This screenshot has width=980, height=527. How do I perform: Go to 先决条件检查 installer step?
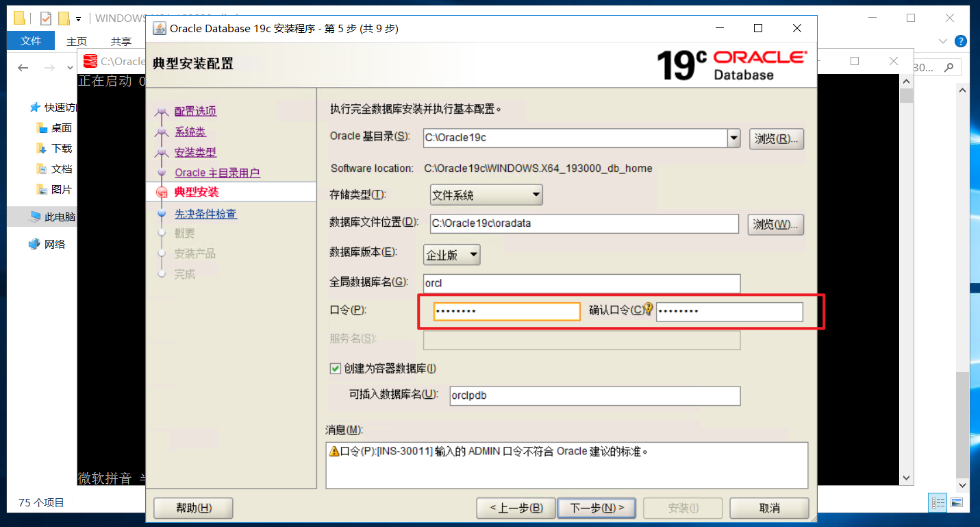[x=205, y=214]
